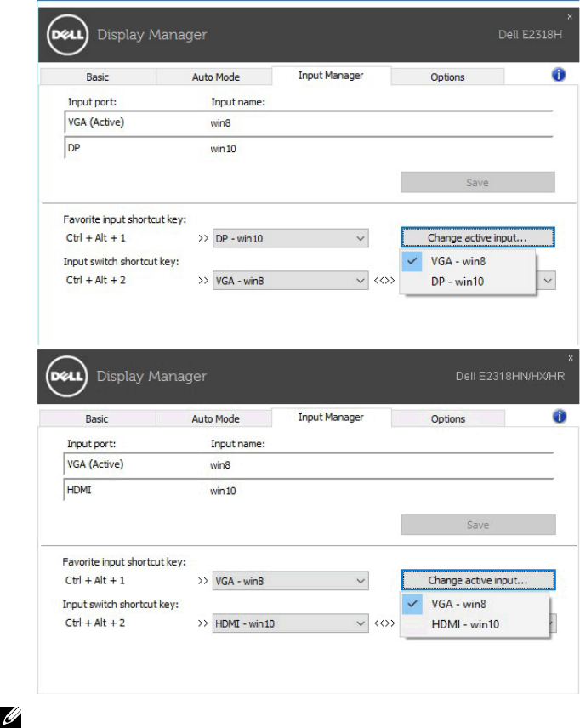Close the Dell E2318H Display Manager window
Image resolution: width=580 pixels, height=728 pixels.
click(x=569, y=16)
